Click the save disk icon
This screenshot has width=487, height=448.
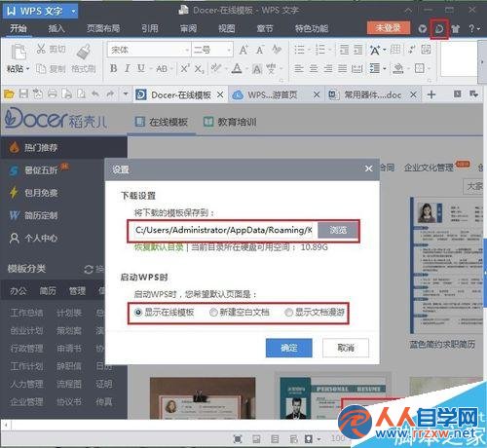click(x=23, y=94)
